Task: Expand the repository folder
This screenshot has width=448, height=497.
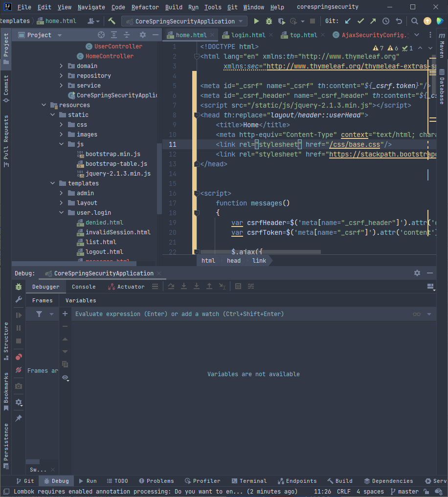Action: point(62,76)
